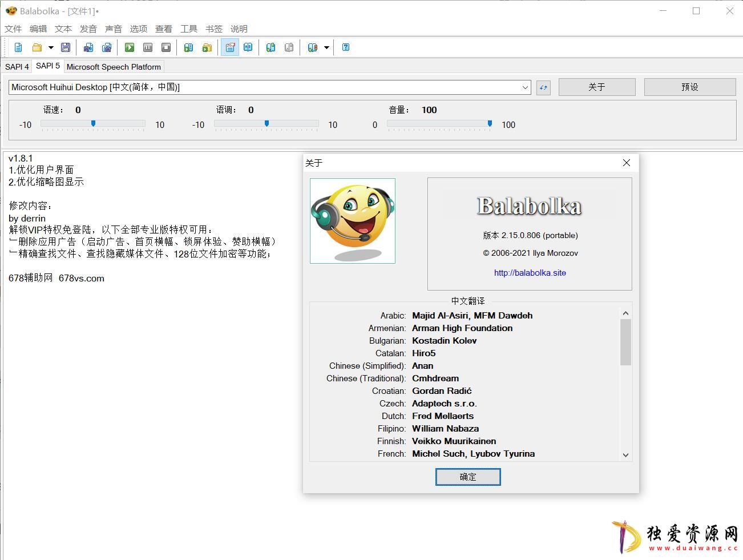743x560 pixels.
Task: Open the 声音 menu
Action: point(114,29)
